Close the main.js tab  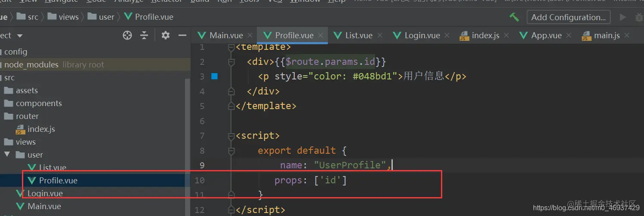point(627,36)
